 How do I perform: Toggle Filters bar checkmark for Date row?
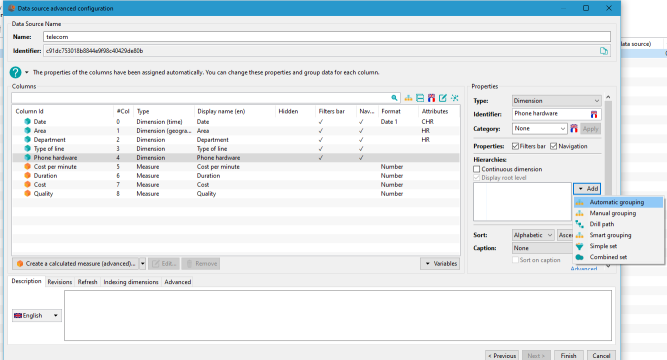(321, 122)
